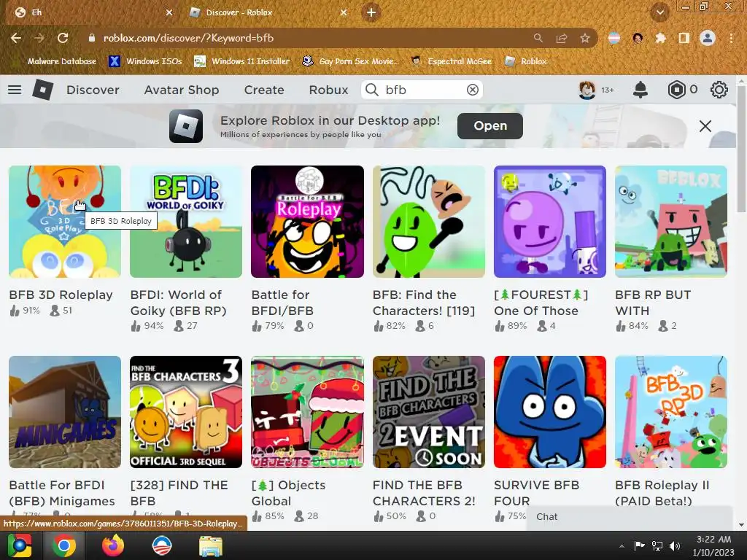Open the Espectral McGee bookmark
The height and width of the screenshot is (560, 747).
tap(452, 61)
